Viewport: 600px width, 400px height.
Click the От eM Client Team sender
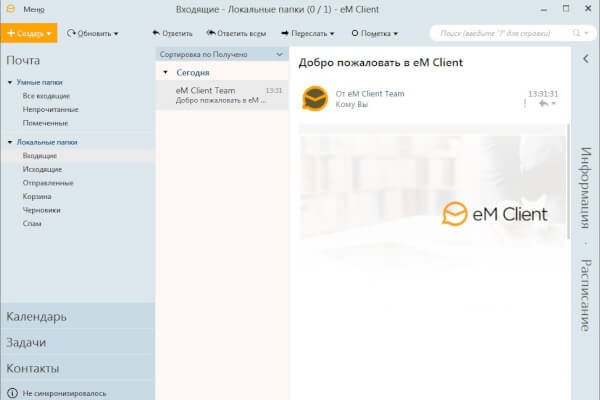(370, 93)
